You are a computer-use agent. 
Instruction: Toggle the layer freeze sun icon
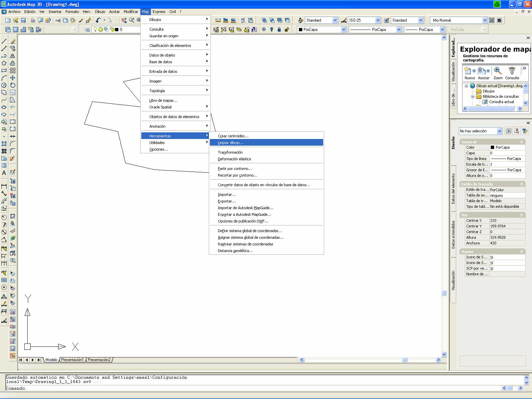[x=100, y=30]
